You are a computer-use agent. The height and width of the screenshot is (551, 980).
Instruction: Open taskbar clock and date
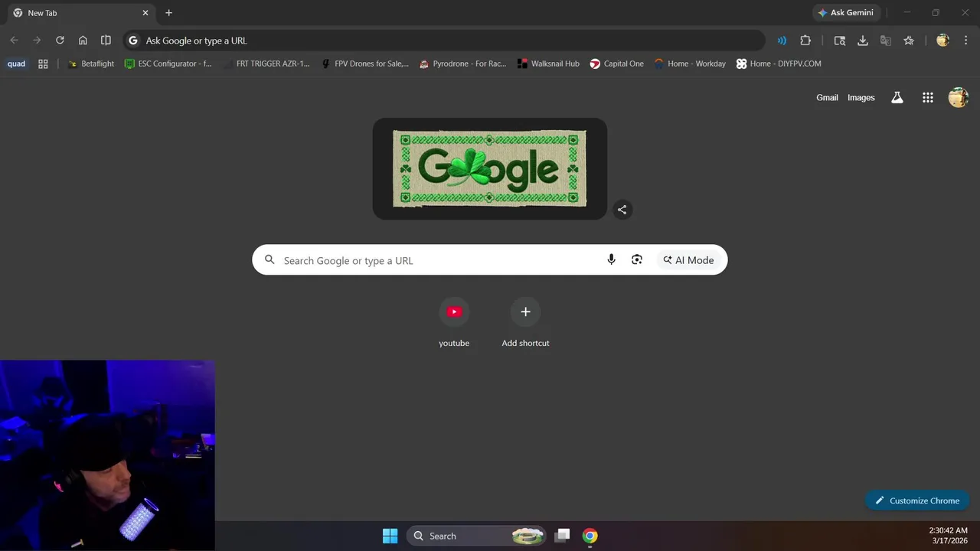click(x=949, y=536)
